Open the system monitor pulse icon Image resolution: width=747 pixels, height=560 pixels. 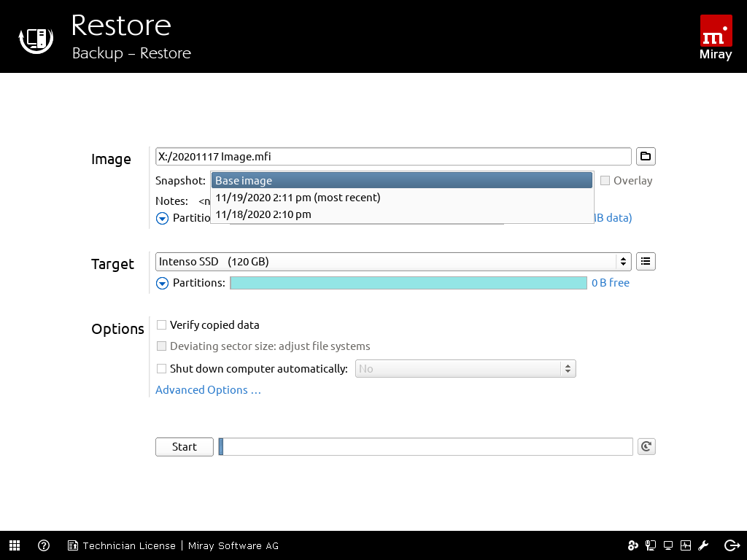686,545
